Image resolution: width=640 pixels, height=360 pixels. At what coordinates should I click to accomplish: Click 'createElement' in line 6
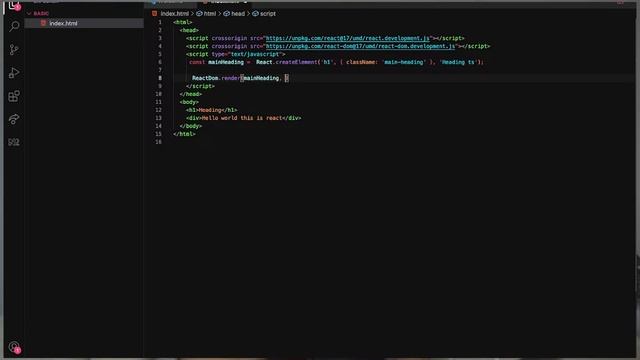296,62
